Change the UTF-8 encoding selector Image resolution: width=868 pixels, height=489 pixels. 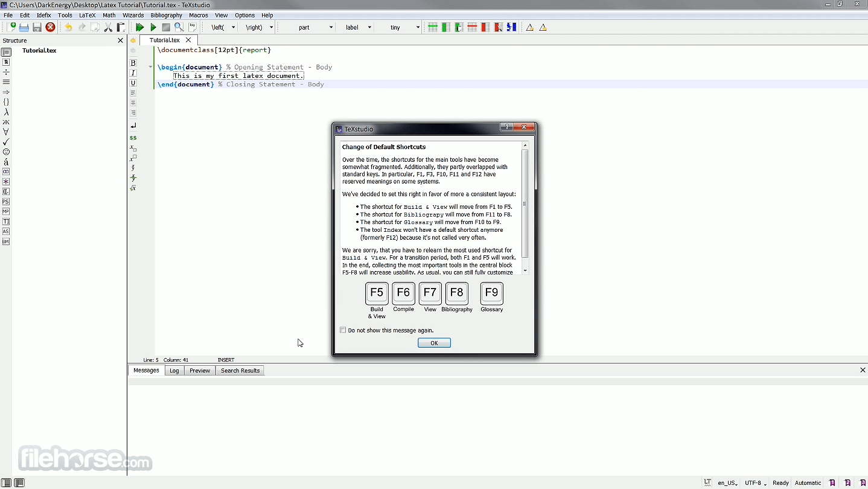tap(755, 482)
